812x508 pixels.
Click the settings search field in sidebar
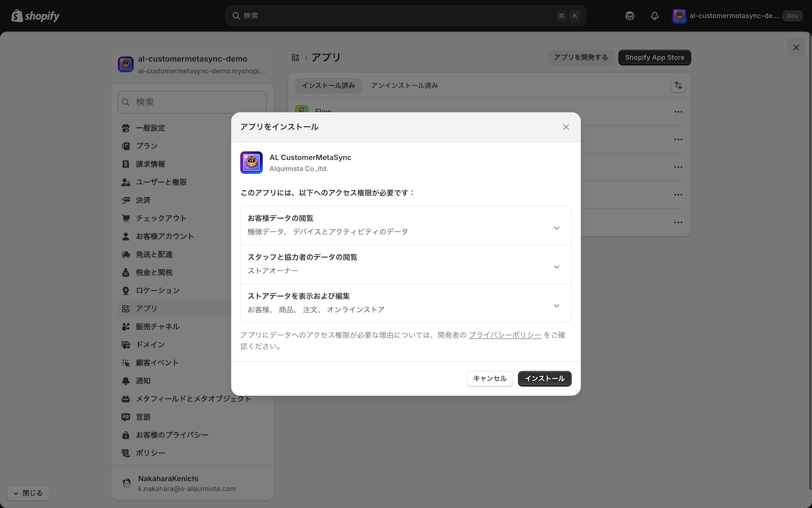[x=192, y=102]
